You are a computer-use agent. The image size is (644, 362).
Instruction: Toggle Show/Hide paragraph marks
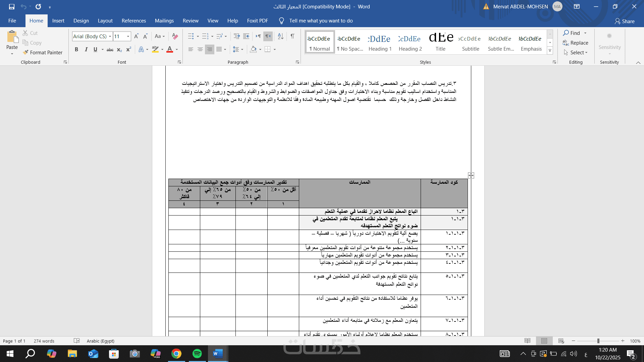(x=292, y=36)
